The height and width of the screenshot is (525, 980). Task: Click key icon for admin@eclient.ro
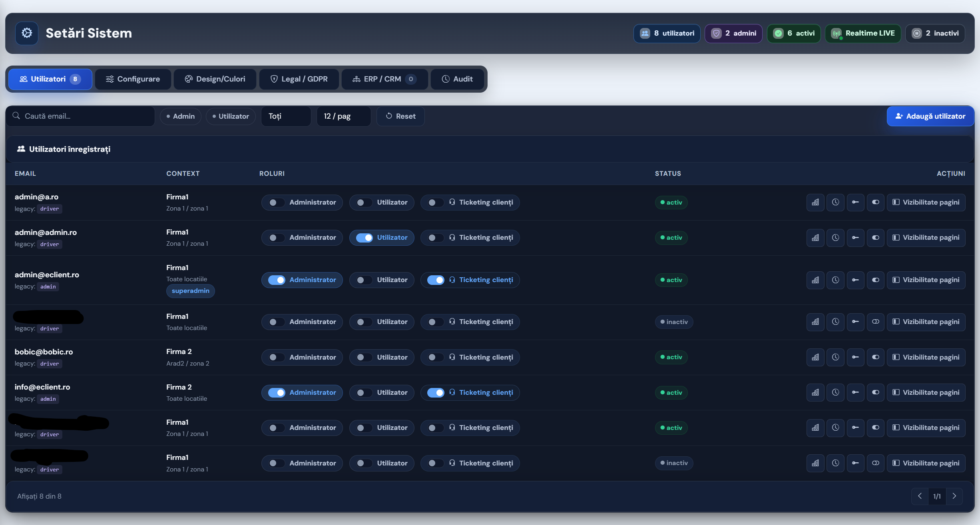tap(855, 280)
